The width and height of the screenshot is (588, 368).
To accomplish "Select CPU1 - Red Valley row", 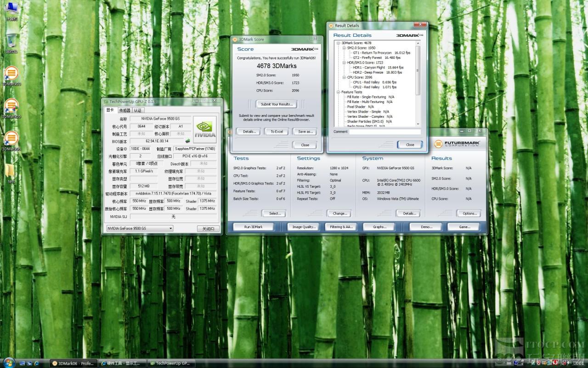I will (374, 82).
